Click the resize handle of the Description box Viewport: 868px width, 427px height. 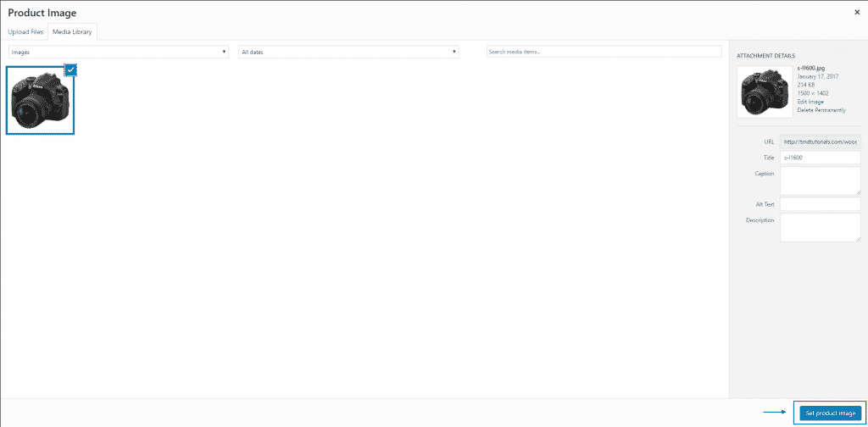(x=857, y=239)
